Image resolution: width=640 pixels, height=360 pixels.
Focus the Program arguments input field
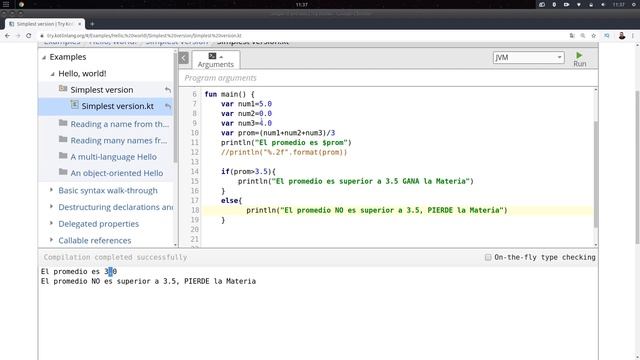point(388,78)
